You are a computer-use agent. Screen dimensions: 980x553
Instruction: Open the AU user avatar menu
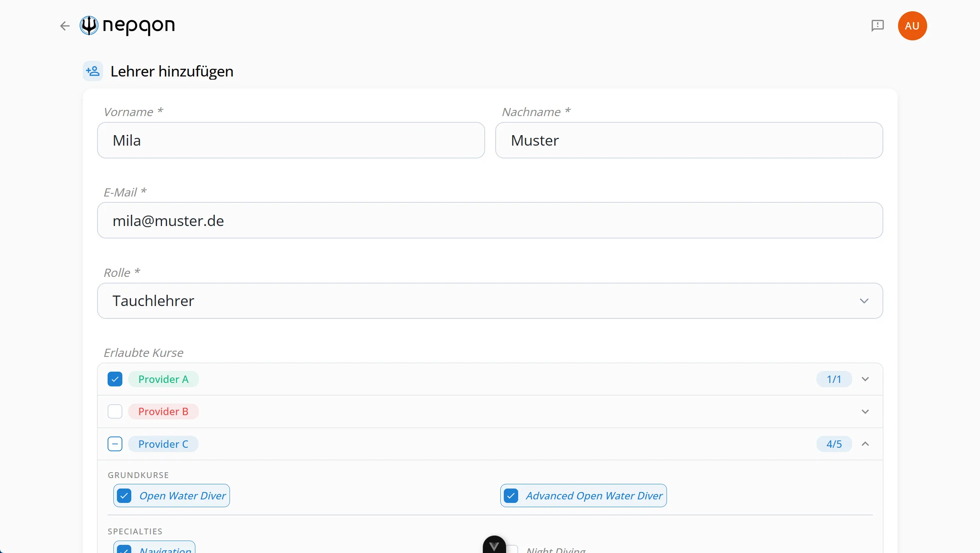(912, 26)
